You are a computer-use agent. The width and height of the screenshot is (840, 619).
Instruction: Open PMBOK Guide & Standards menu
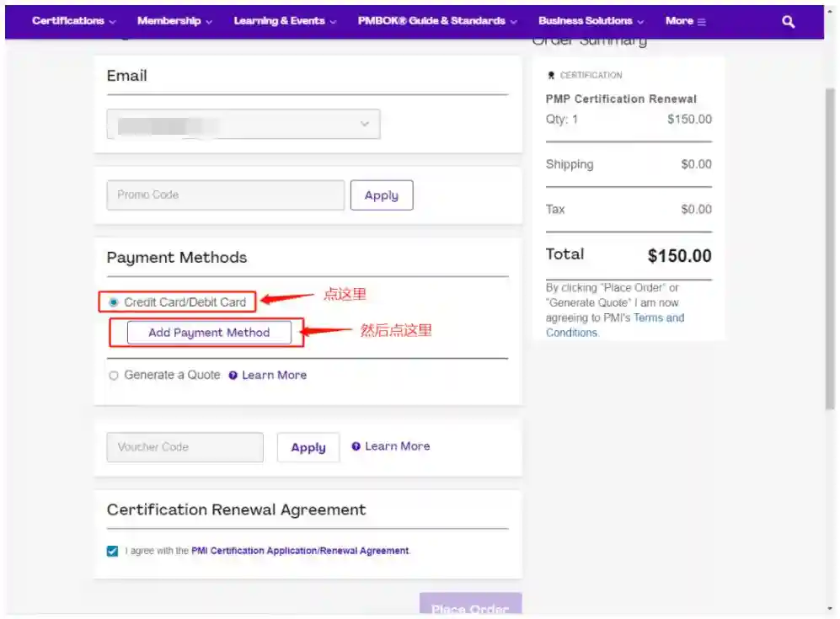point(436,21)
